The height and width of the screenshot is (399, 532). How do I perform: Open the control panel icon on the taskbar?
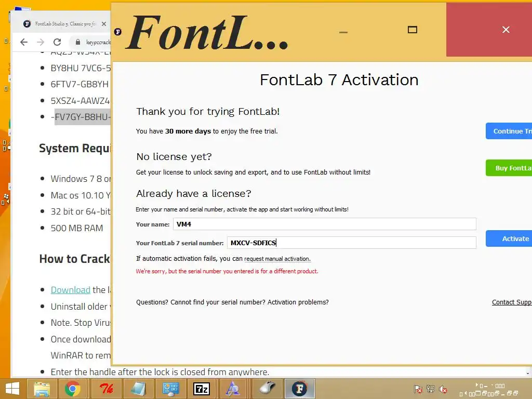point(170,389)
